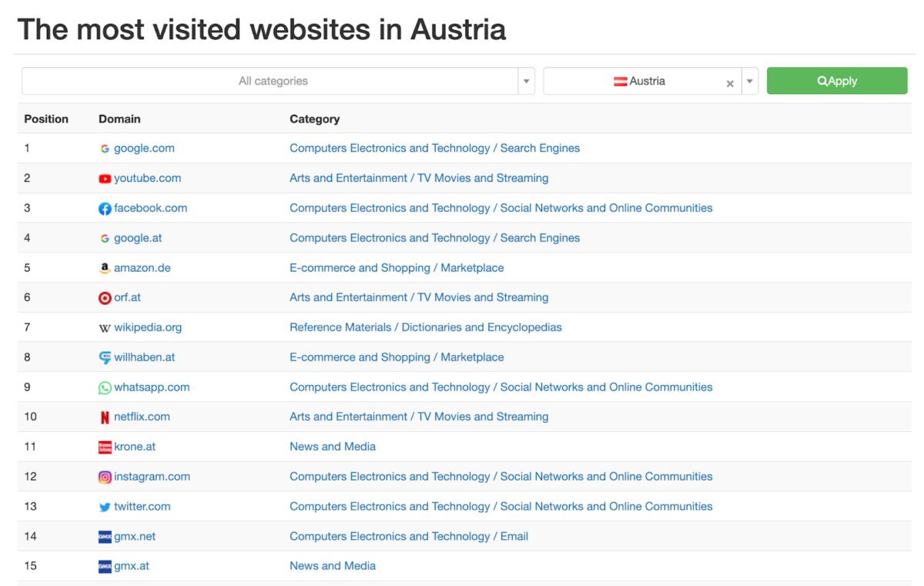The image size is (924, 586).
Task: Click the YouTube favicon beside youtube.com
Action: click(105, 179)
